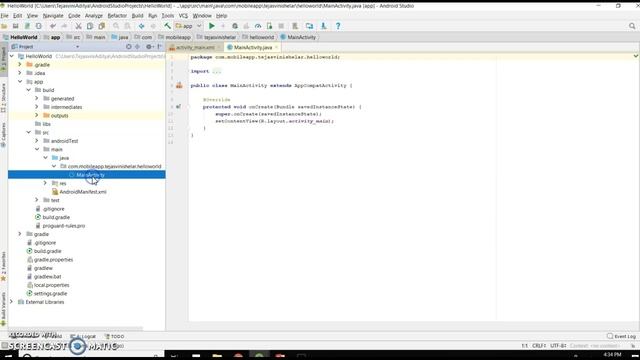Toggle the Structure side tool tab
The width and height of the screenshot is (640, 360).
pyautogui.click(x=4, y=98)
